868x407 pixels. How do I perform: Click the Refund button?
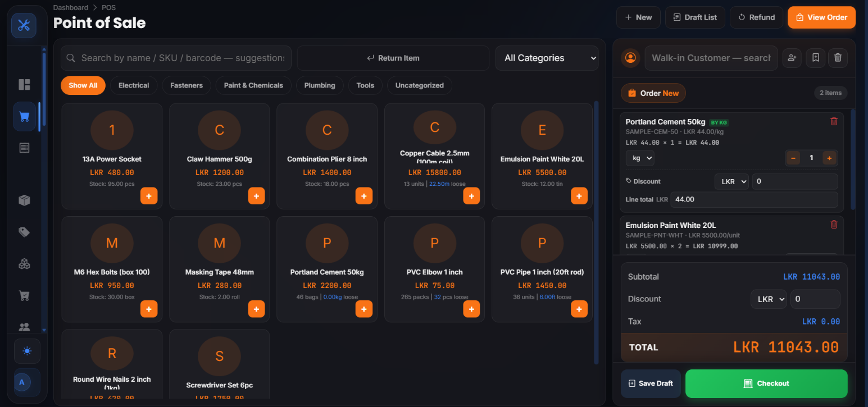(756, 17)
